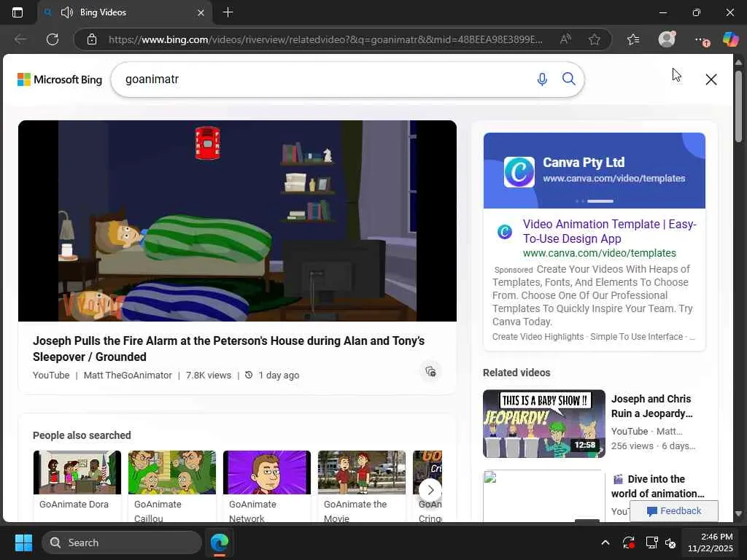Open Copilot sidebar icon
This screenshot has width=747, height=560.
[x=730, y=39]
